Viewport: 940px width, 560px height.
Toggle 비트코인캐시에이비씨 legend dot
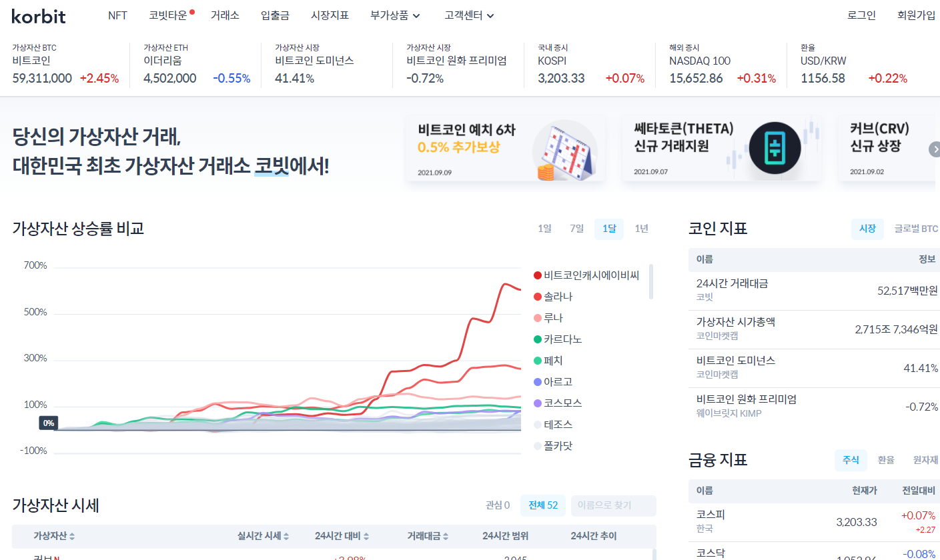click(537, 275)
